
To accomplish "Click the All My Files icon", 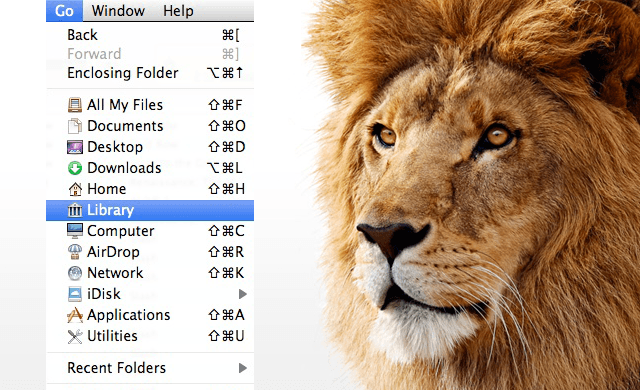I will [75, 105].
